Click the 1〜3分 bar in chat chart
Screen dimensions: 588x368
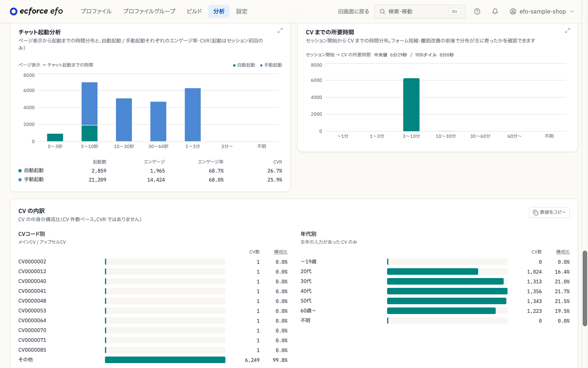(193, 115)
